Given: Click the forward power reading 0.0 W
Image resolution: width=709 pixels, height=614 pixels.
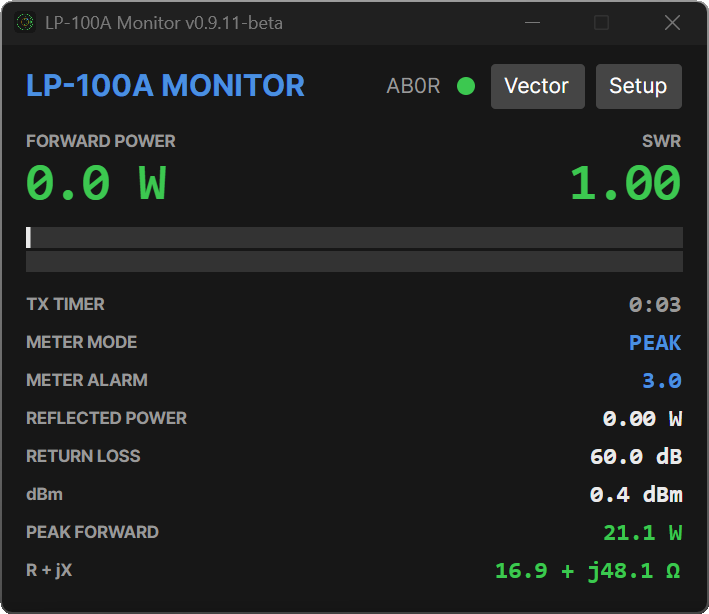Looking at the screenshot, I should pos(96,183).
